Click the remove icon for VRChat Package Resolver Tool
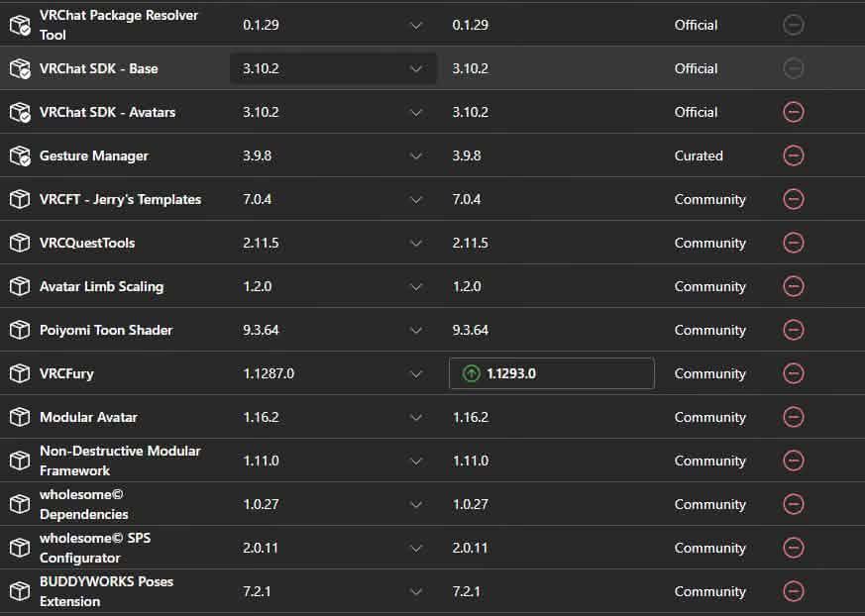 (794, 25)
